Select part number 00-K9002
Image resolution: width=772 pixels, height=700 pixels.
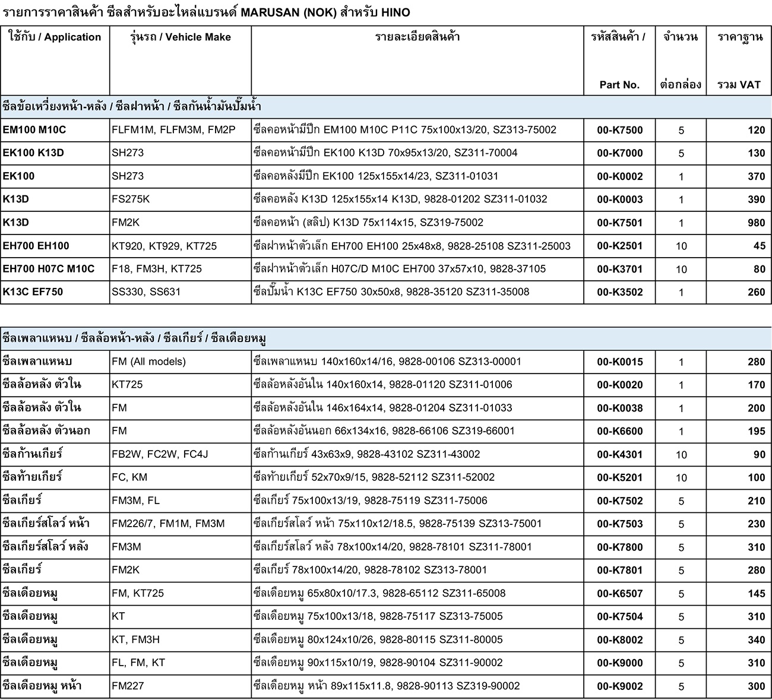pyautogui.click(x=619, y=686)
